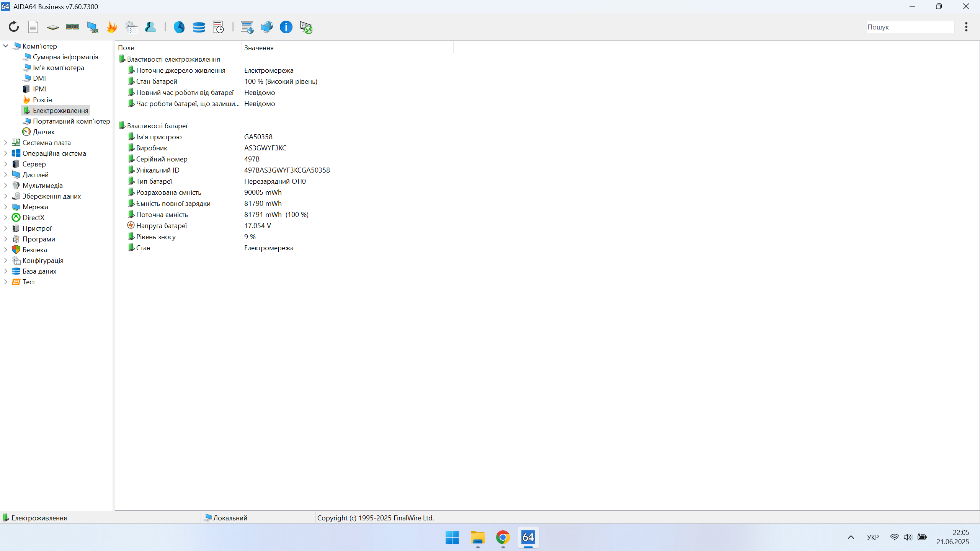This screenshot has height=551, width=980.
Task: Click the CPU chip toolbar icon
Action: point(53,27)
